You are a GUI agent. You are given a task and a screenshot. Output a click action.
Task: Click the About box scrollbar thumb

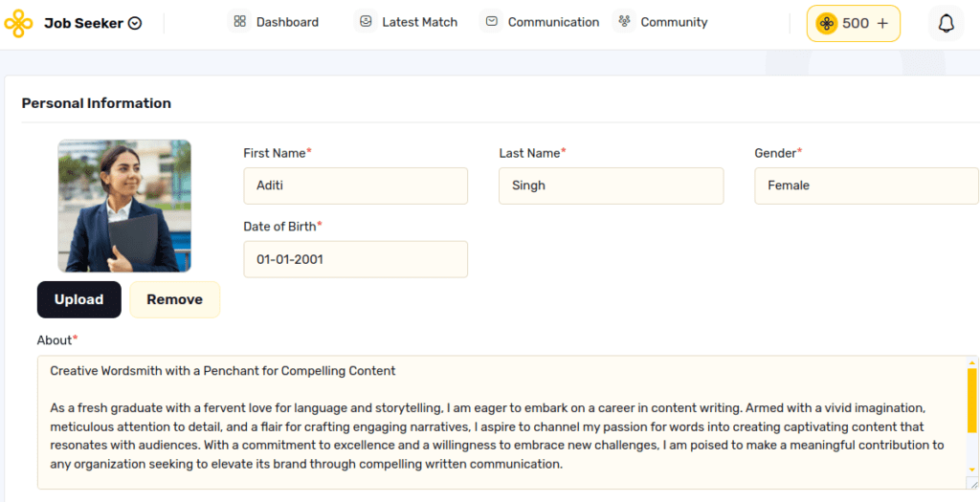tap(972, 400)
